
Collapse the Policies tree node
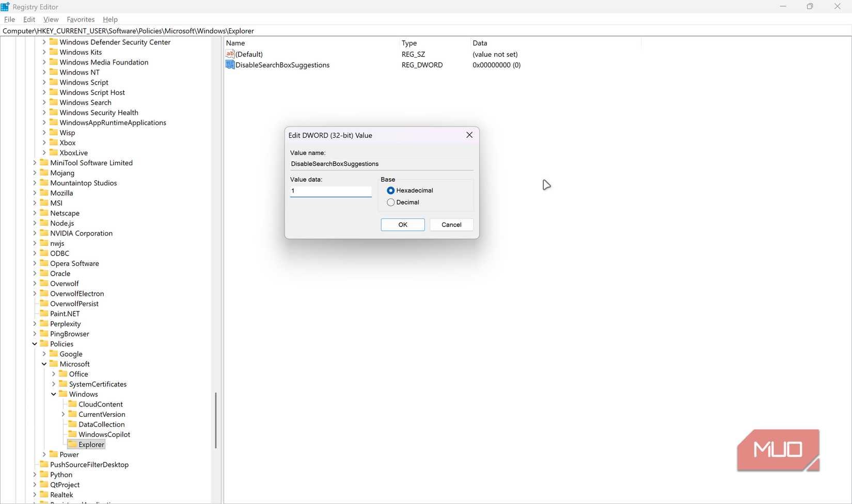coord(35,344)
